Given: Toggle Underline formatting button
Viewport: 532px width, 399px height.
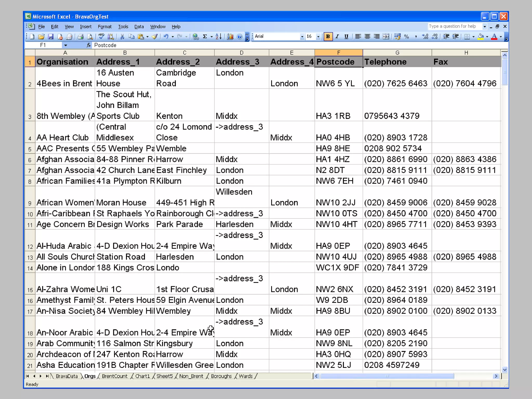Looking at the screenshot, I should (x=346, y=37).
